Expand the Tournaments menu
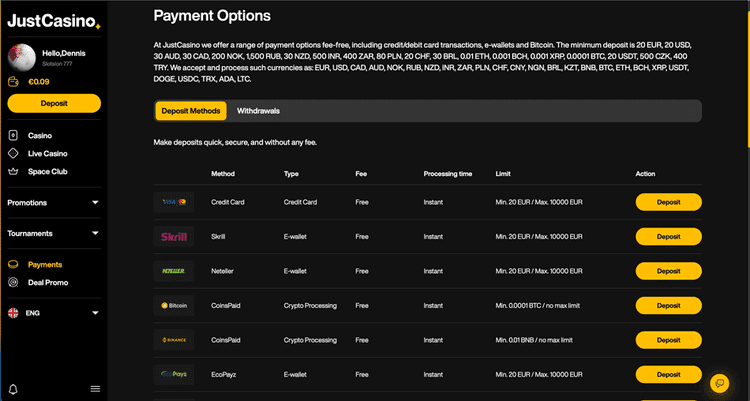The image size is (750, 401). pos(54,233)
